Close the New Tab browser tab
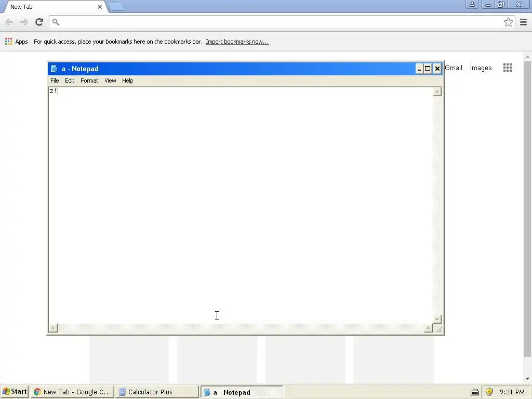 [x=99, y=7]
